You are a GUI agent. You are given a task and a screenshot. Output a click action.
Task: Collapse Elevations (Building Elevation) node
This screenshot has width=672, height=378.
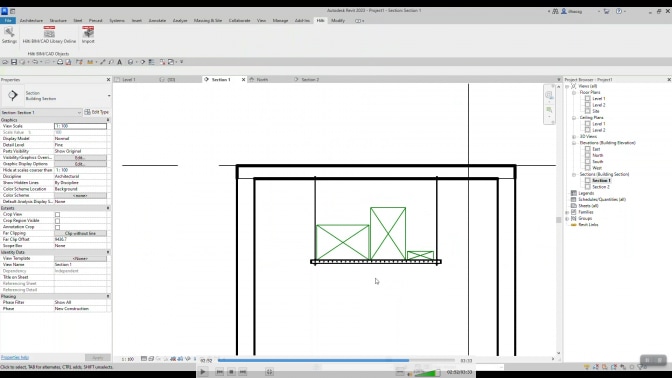574,143
